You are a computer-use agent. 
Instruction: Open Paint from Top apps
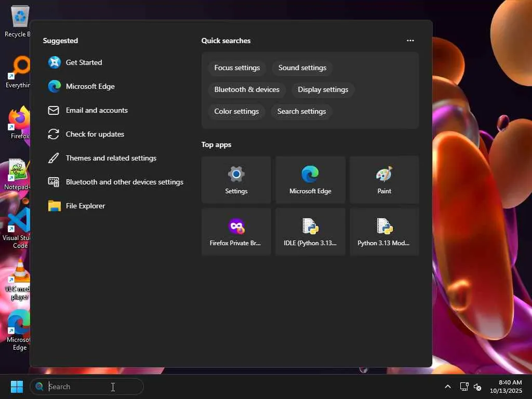pyautogui.click(x=384, y=180)
